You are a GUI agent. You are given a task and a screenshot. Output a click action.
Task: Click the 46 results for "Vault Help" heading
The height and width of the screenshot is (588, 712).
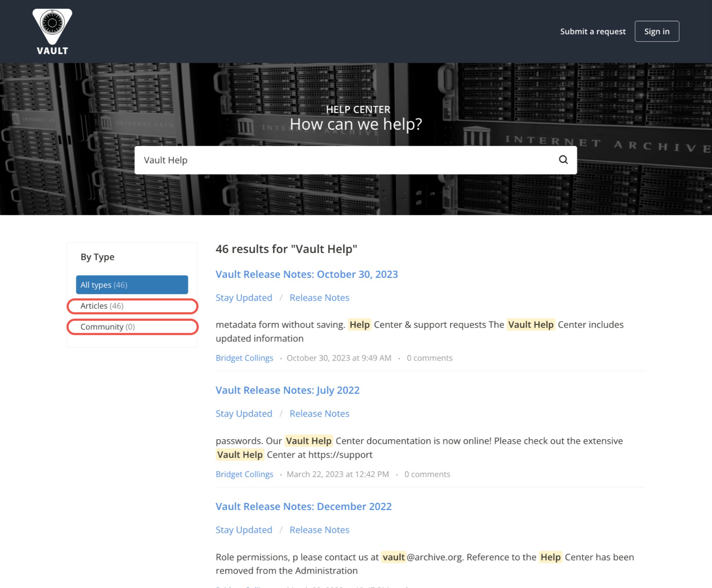click(x=286, y=249)
